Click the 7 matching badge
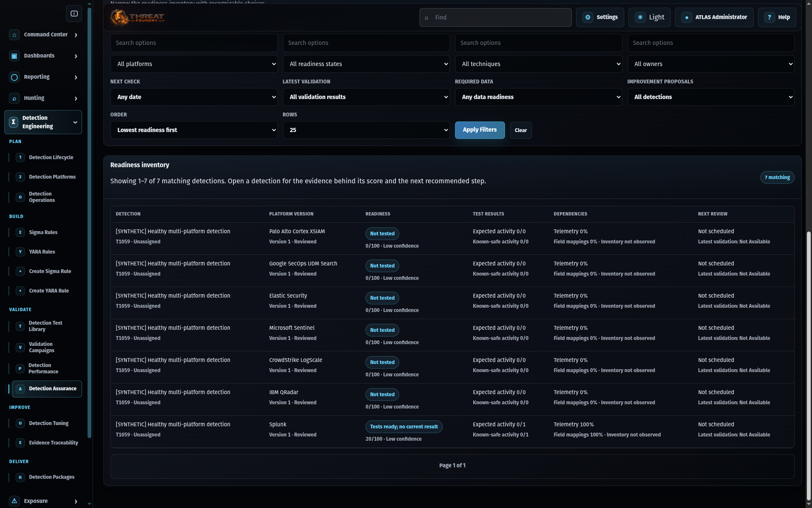The width and height of the screenshot is (812, 508). click(777, 177)
